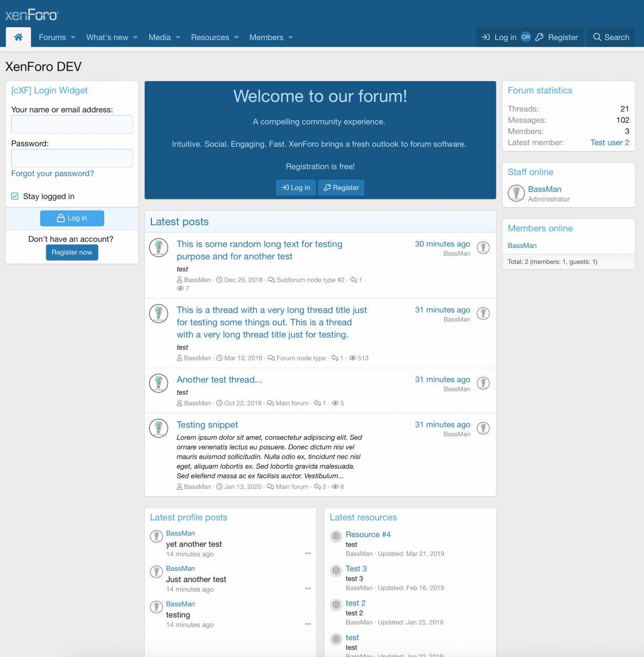Click the Password input field
The image size is (644, 657).
(x=72, y=158)
